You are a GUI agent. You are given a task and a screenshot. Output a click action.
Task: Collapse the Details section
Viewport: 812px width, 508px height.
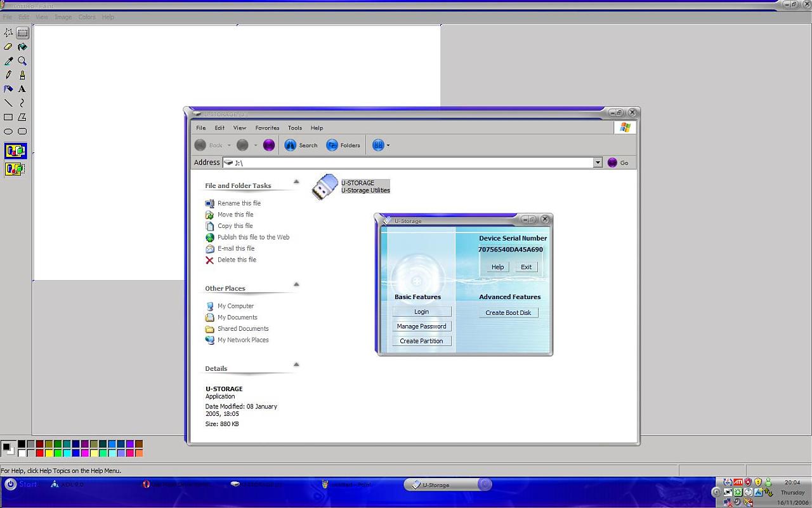click(296, 364)
